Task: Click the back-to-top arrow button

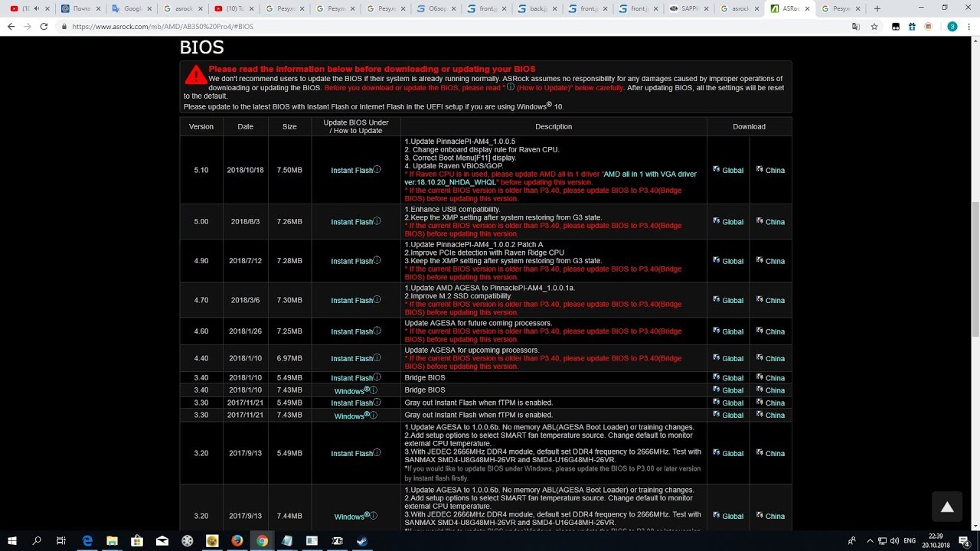Action: tap(947, 507)
